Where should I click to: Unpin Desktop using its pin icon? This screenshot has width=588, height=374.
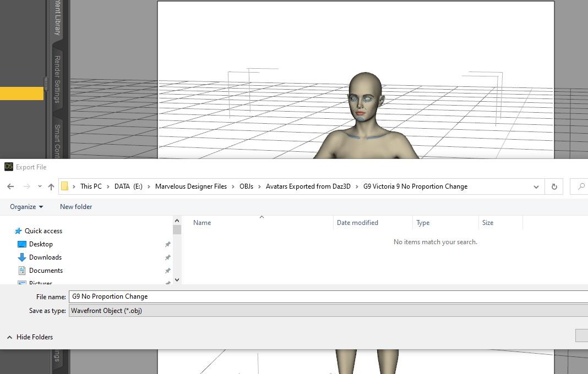(167, 244)
